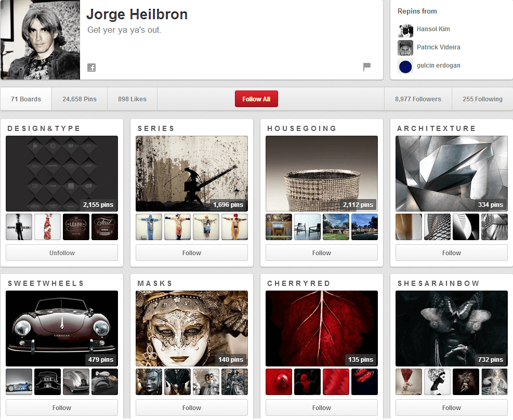The image size is (513, 420).
Task: Open Patrick Videira's avatar
Action: [x=405, y=48]
